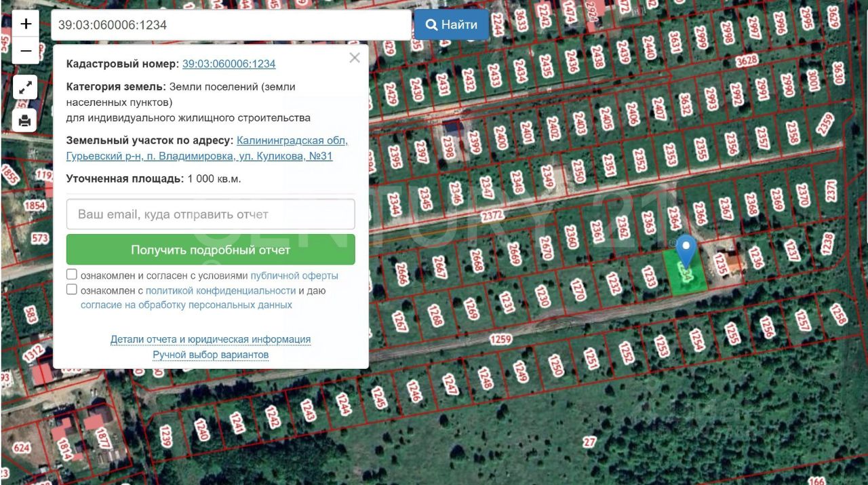Click the blue location pin marker
This screenshot has height=485, width=868.
(x=686, y=251)
